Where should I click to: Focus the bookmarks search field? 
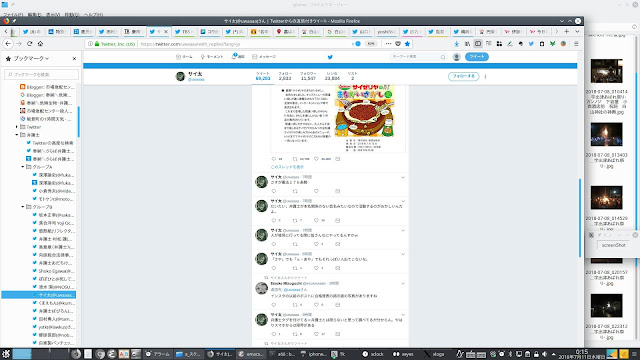41,75
